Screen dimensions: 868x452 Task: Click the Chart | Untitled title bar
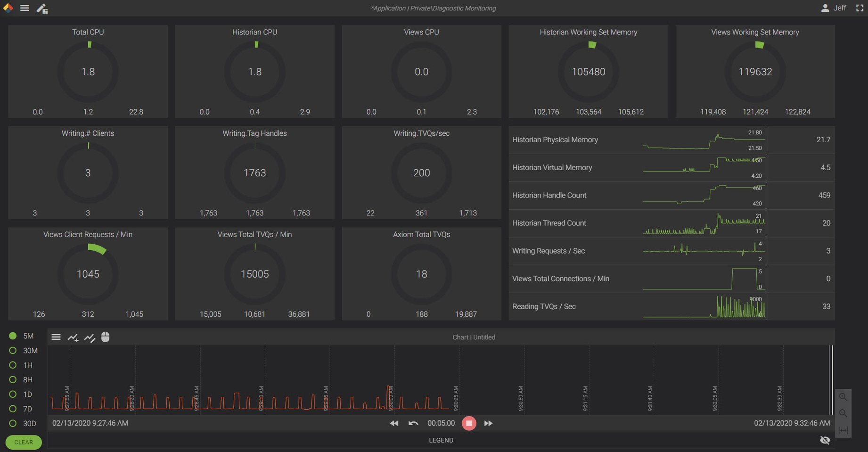coord(474,337)
